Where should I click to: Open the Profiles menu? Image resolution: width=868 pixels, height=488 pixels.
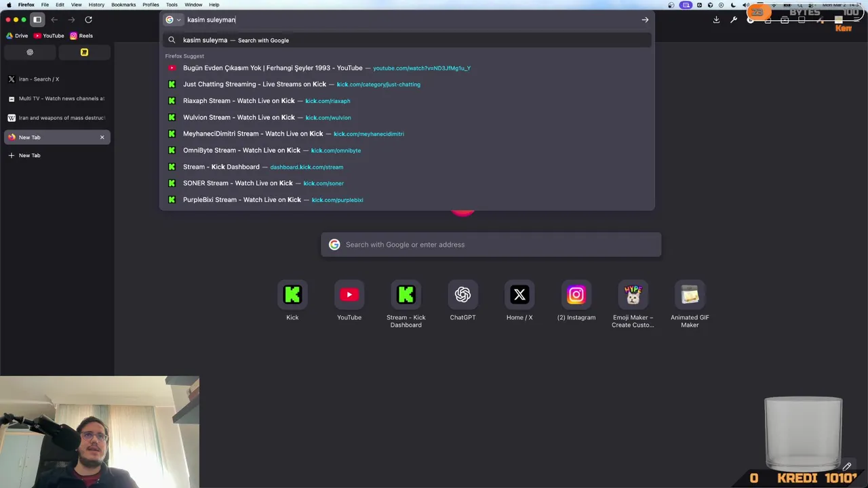[151, 5]
